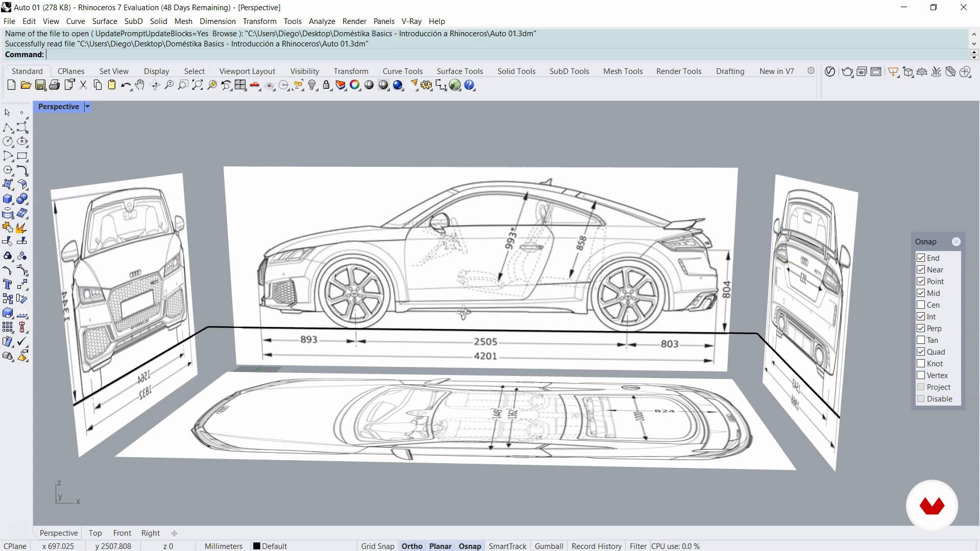Open the command history scroll-down arrow
The height and width of the screenshot is (551, 980).
pos(974,44)
